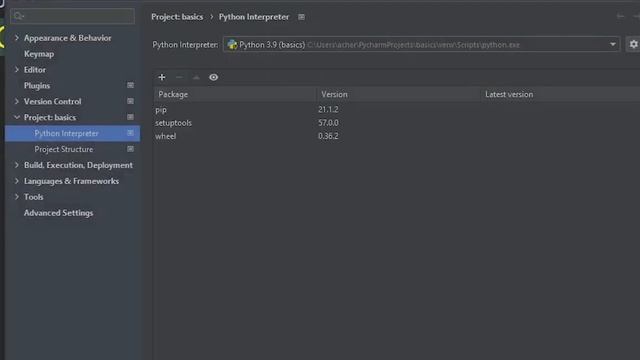
Task: Open the interpreter gear settings icon
Action: pyautogui.click(x=633, y=44)
